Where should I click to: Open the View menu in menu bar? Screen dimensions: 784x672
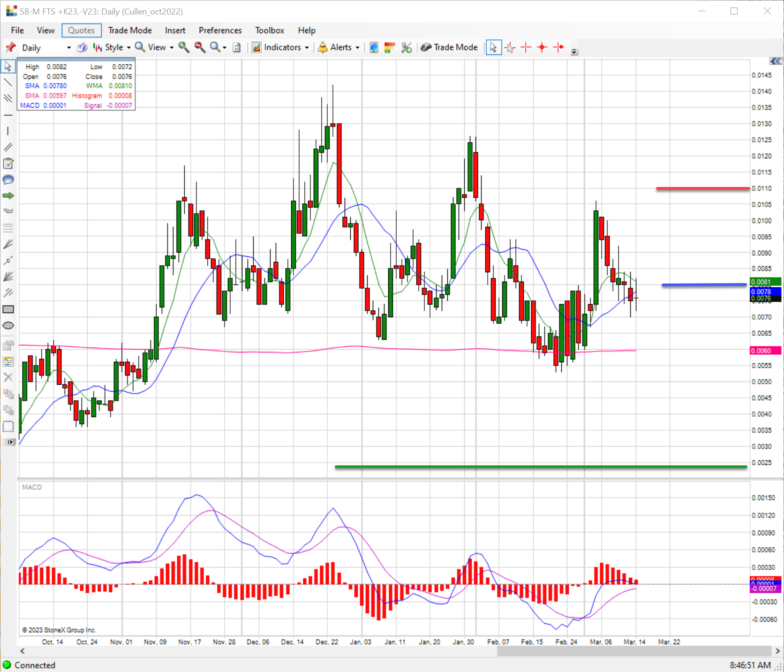click(x=45, y=30)
